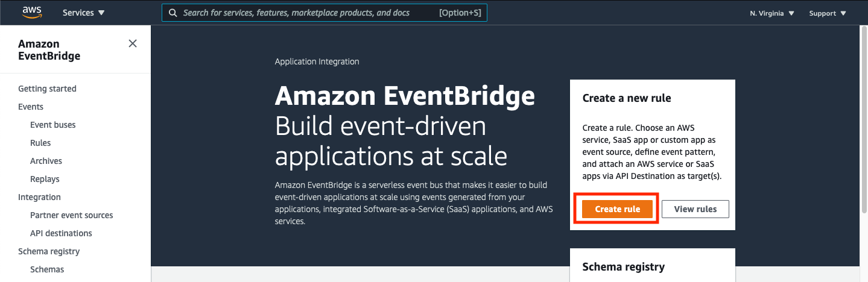
Task: Expand the Support menu
Action: (828, 13)
